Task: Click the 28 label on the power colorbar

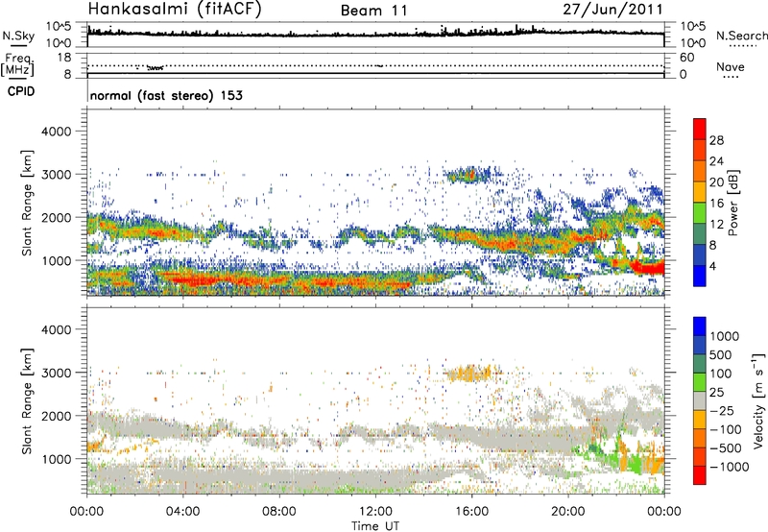Action: [716, 140]
